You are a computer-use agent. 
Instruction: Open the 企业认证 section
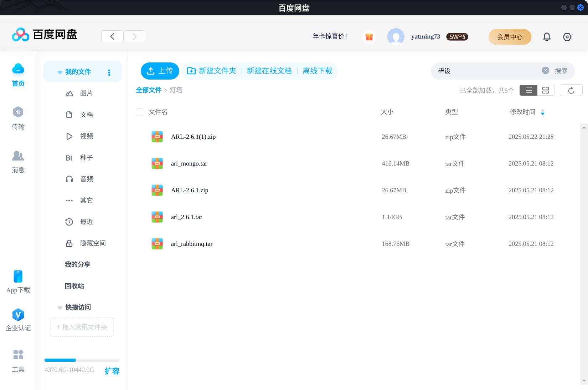[x=18, y=320]
